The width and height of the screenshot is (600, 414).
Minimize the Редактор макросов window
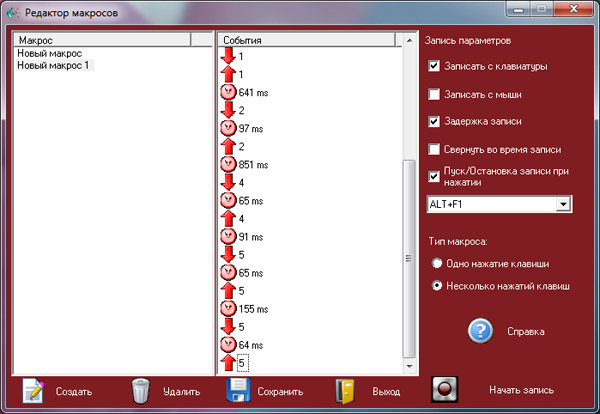click(518, 9)
